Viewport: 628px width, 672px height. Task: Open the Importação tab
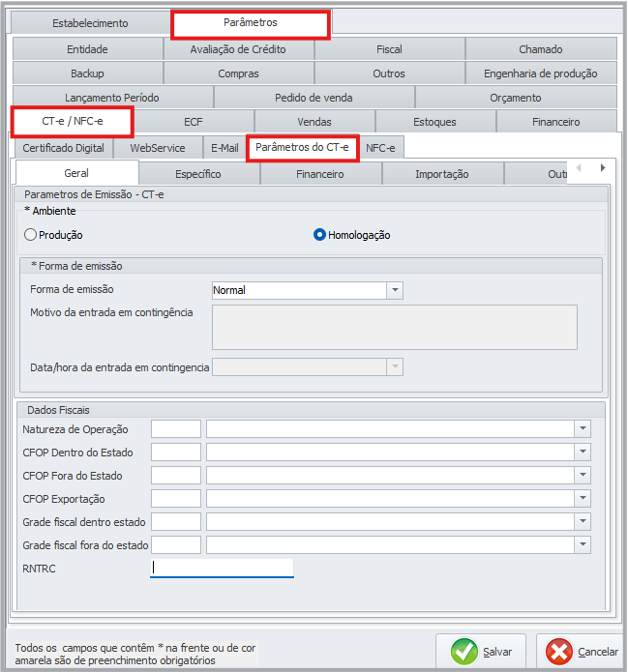coord(441,174)
